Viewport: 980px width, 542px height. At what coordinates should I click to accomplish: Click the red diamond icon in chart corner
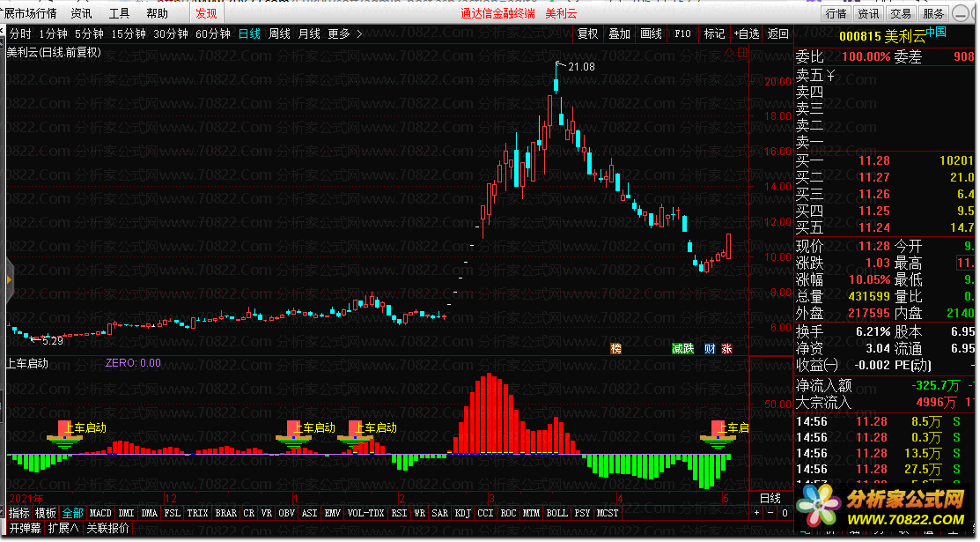(729, 53)
